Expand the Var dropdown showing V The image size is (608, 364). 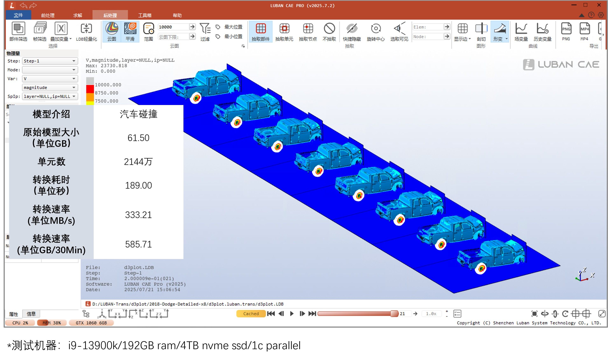[50, 78]
